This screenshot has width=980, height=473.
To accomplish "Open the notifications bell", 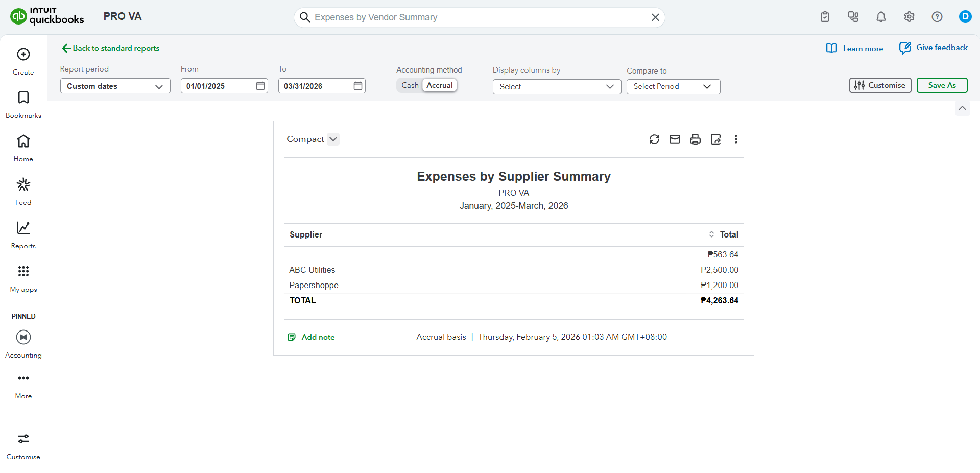I will (x=881, y=17).
